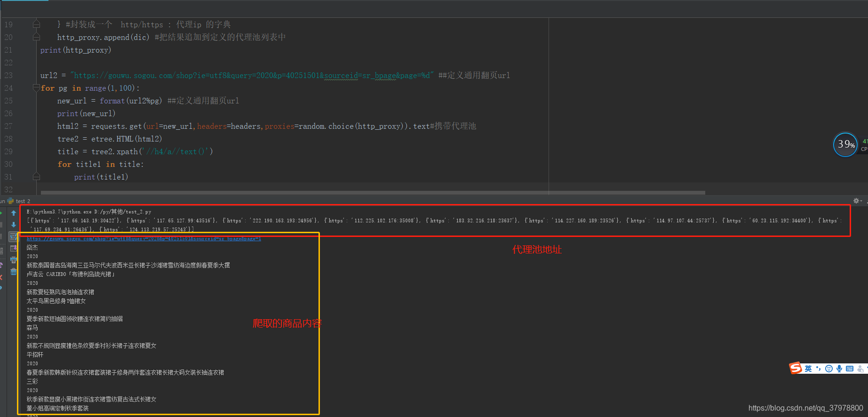Switch Sogou input language via 英 button
The image size is (868, 417).
coord(808,369)
